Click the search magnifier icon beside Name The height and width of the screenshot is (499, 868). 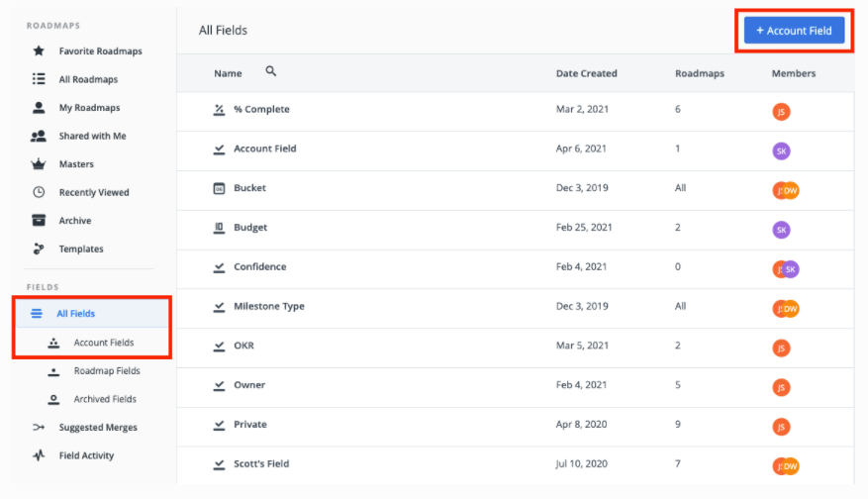click(x=271, y=72)
